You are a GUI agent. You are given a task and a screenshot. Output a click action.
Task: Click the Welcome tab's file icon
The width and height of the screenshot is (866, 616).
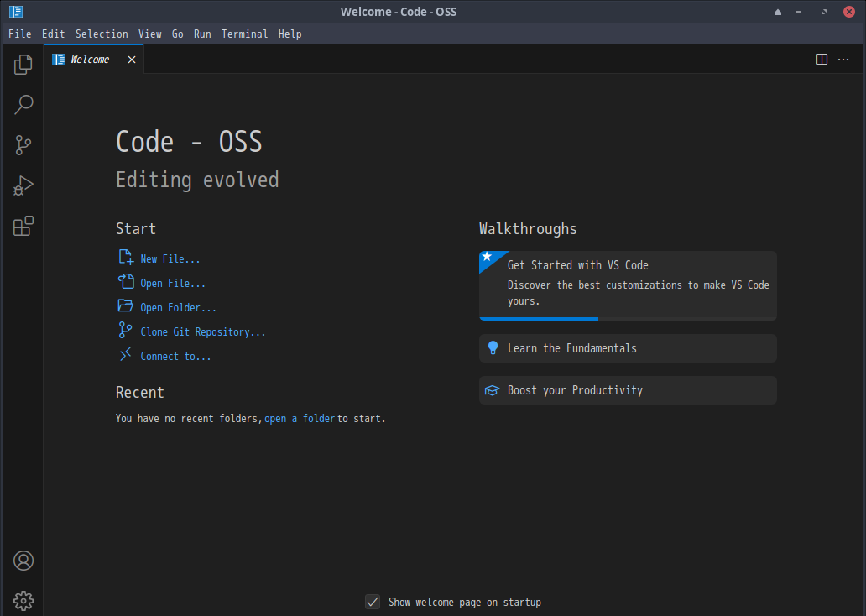(59, 59)
